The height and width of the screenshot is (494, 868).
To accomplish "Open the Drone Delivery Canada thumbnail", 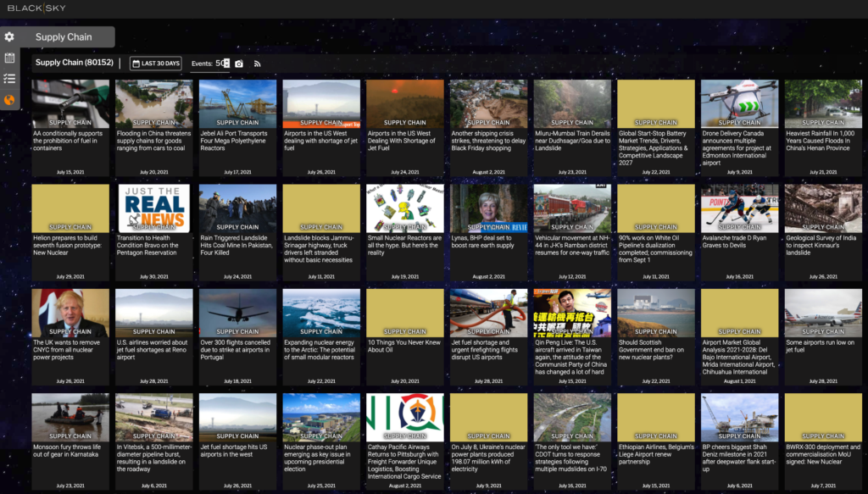I will coord(739,103).
